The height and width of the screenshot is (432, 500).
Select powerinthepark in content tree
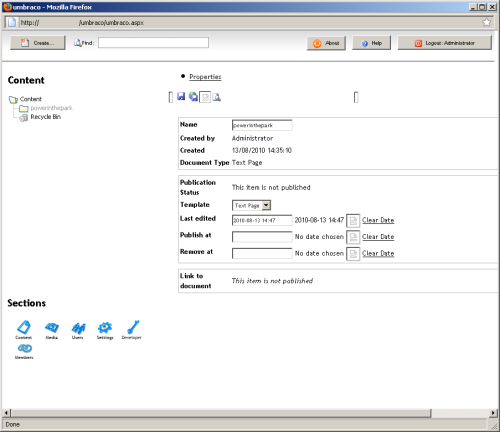tap(51, 108)
